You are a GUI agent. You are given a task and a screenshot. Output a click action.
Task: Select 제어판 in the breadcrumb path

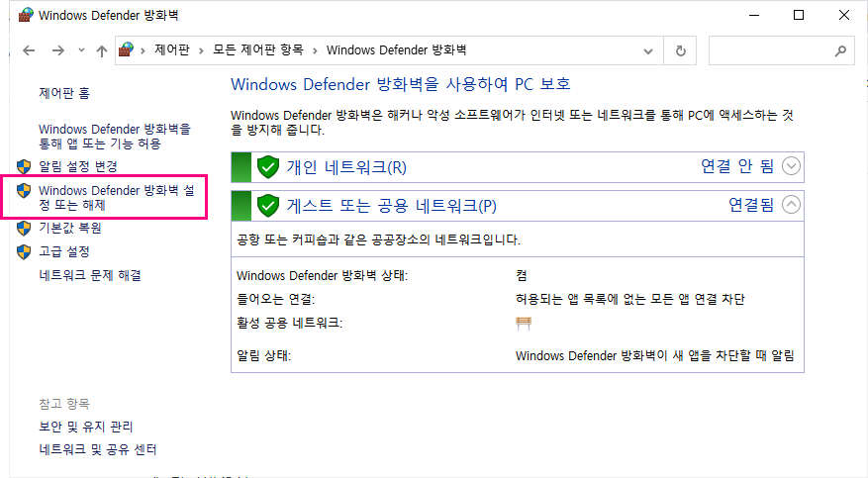click(171, 49)
